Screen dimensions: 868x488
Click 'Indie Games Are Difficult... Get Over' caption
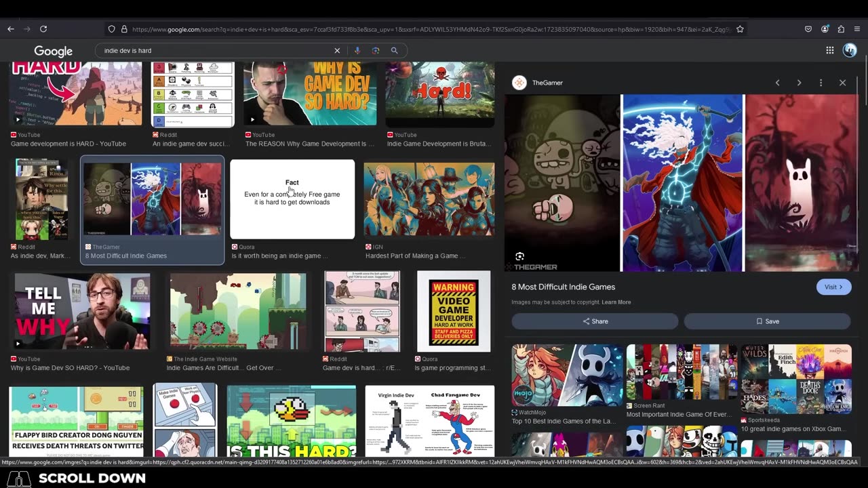224,368
